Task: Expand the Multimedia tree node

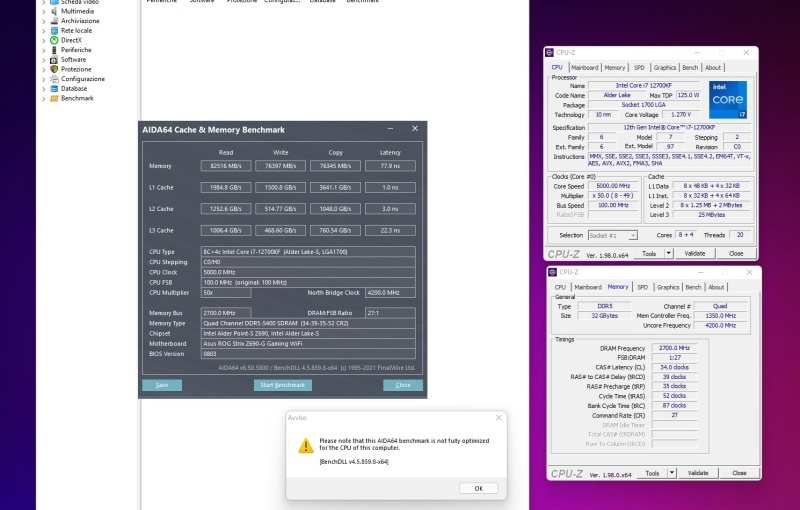Action: (x=43, y=11)
